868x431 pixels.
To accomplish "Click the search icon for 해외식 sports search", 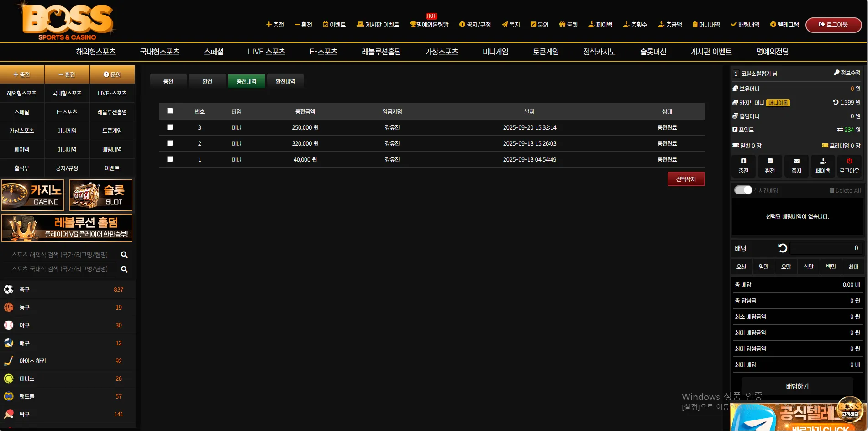I will [124, 255].
